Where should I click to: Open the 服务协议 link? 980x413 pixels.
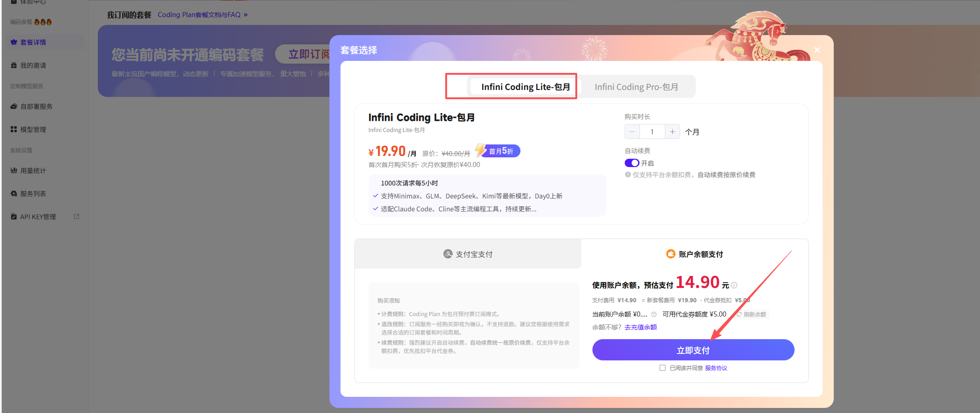(x=716, y=368)
